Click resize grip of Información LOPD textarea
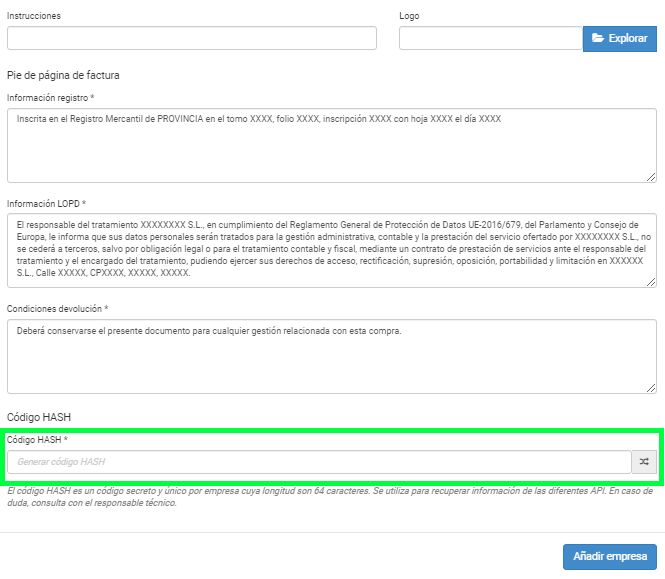Image resolution: width=665 pixels, height=579 pixels. pyautogui.click(x=651, y=282)
